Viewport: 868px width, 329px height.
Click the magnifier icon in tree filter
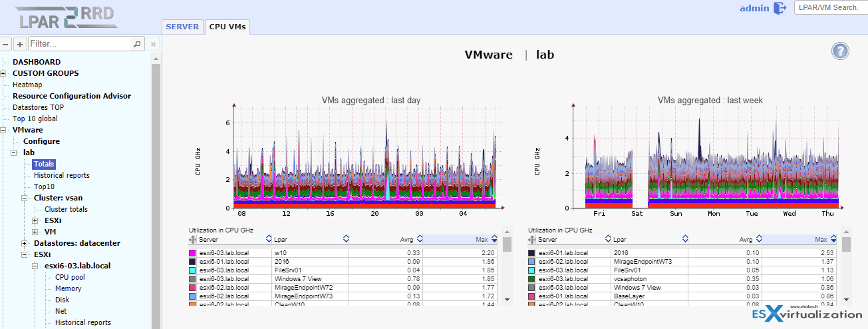(x=137, y=44)
